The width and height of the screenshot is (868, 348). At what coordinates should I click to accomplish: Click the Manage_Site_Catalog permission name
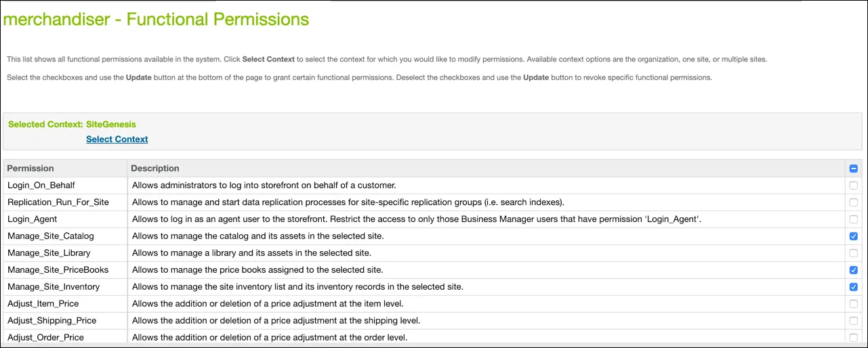[x=51, y=236]
